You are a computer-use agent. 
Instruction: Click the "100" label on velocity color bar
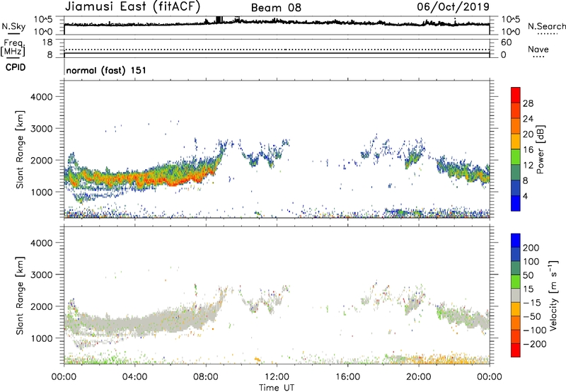tap(531, 262)
